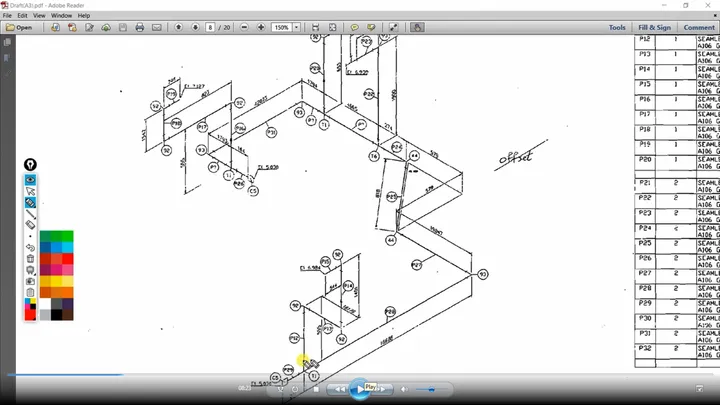
Task: Open the 150% zoom dropdown arrow
Action: pos(297,28)
